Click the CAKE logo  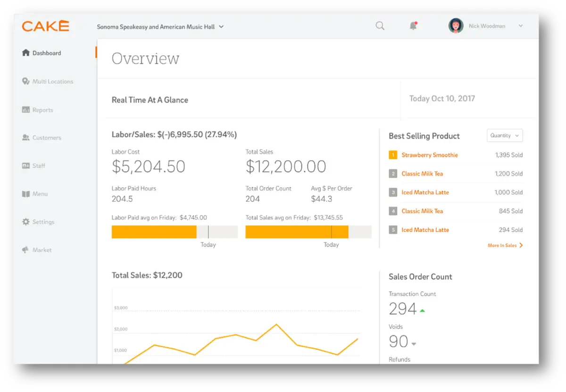[45, 26]
